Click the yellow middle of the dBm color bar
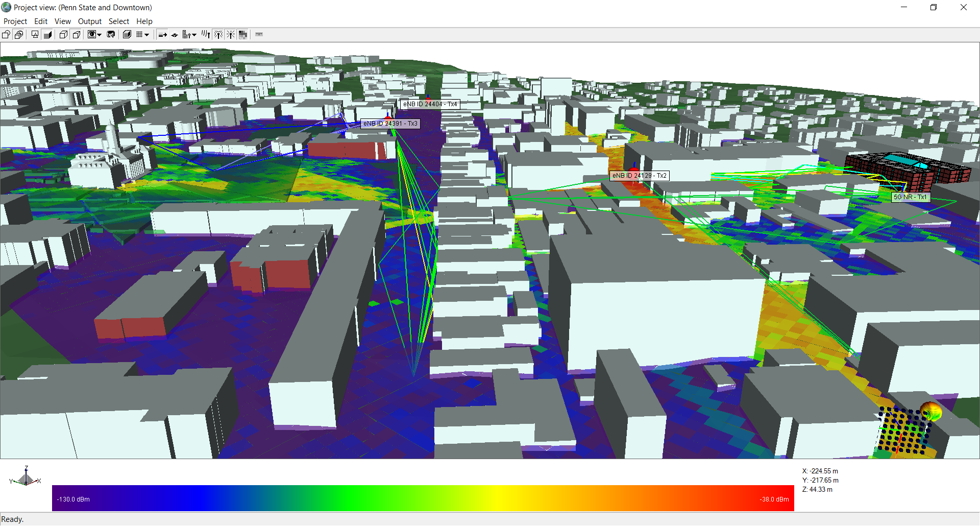The image size is (980, 526). tap(498, 498)
